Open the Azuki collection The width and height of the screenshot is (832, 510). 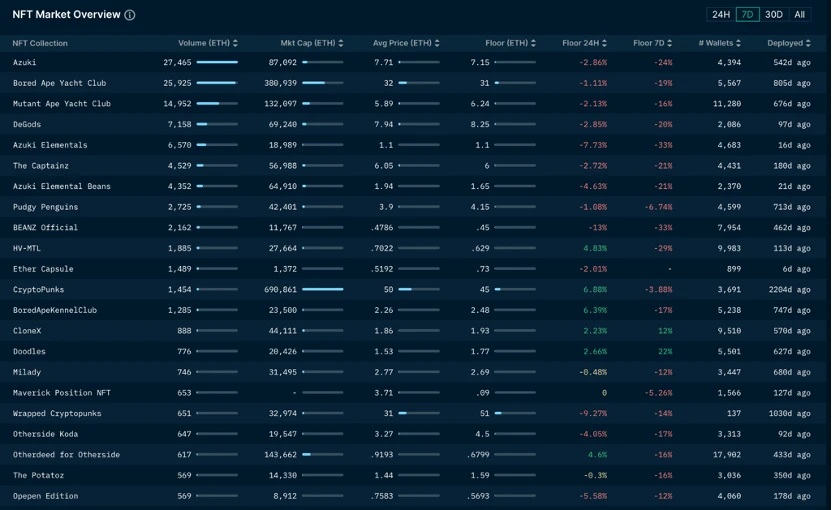24,62
